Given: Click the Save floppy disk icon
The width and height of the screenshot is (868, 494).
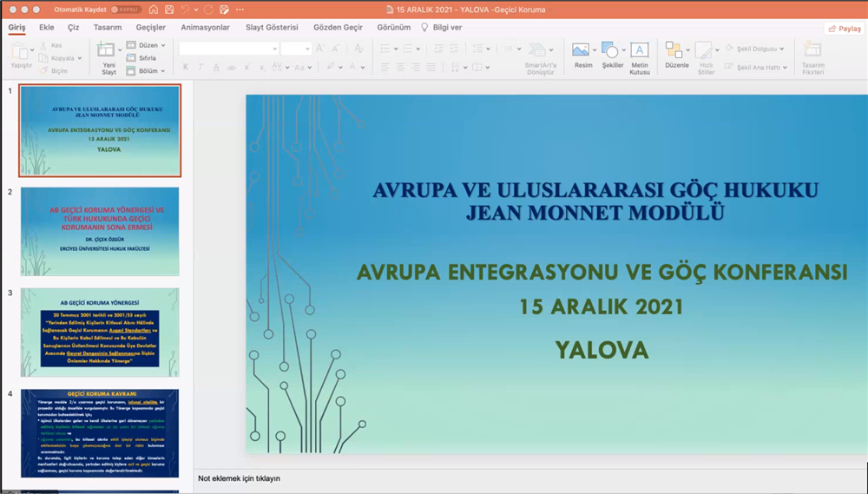Looking at the screenshot, I should (169, 10).
